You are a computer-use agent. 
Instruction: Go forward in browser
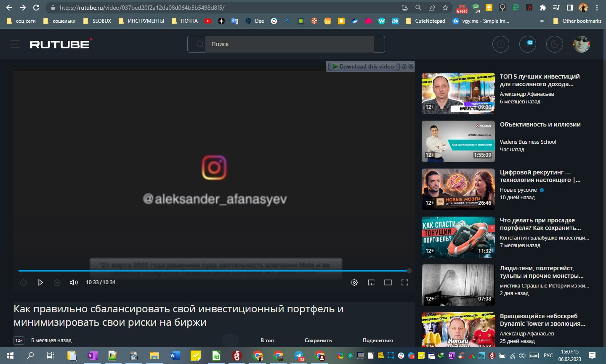23,8
